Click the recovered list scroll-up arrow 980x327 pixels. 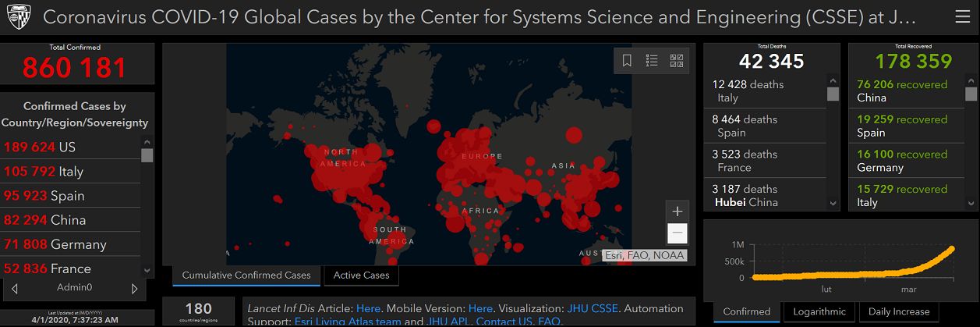click(970, 81)
